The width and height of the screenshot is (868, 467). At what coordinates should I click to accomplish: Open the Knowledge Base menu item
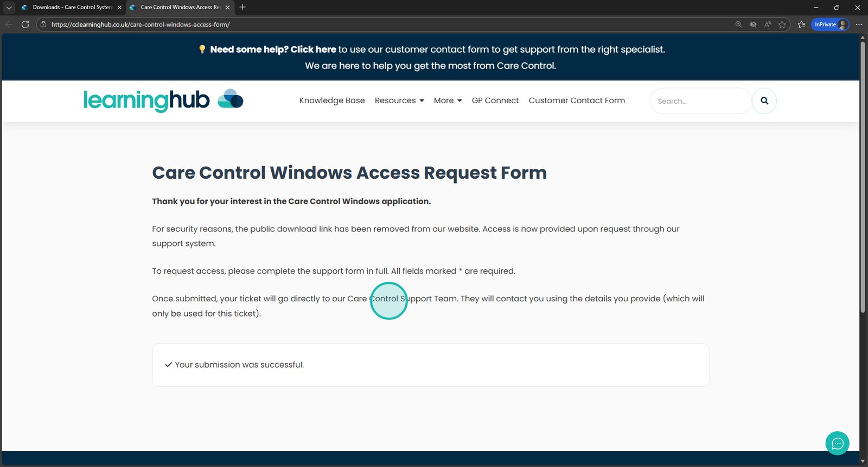[x=332, y=100]
